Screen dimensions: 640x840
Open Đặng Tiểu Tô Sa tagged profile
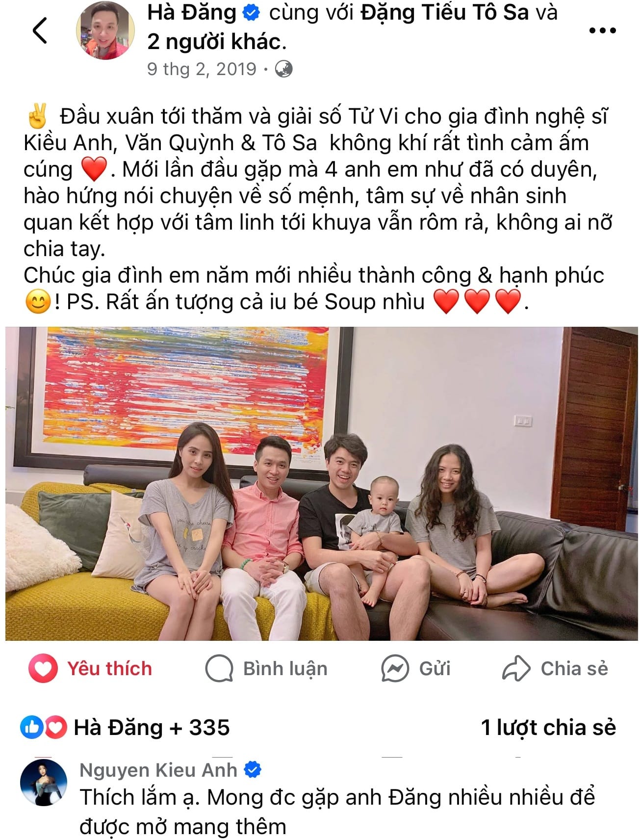[444, 13]
